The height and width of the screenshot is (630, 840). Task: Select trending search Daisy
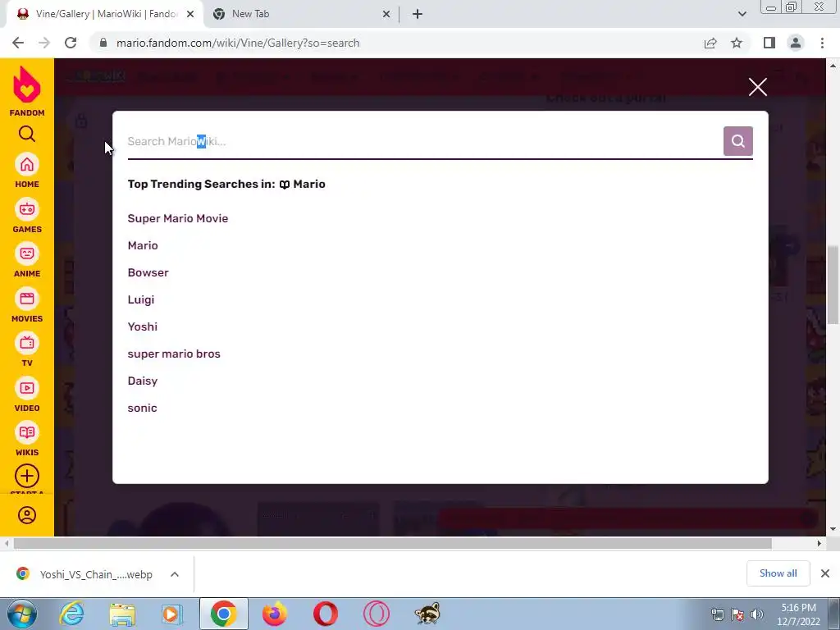143,381
